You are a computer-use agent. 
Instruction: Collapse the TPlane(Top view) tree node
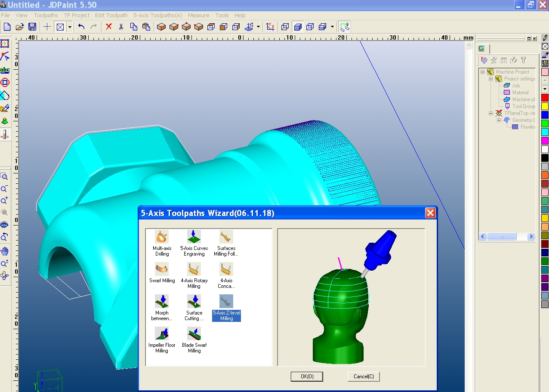point(490,113)
